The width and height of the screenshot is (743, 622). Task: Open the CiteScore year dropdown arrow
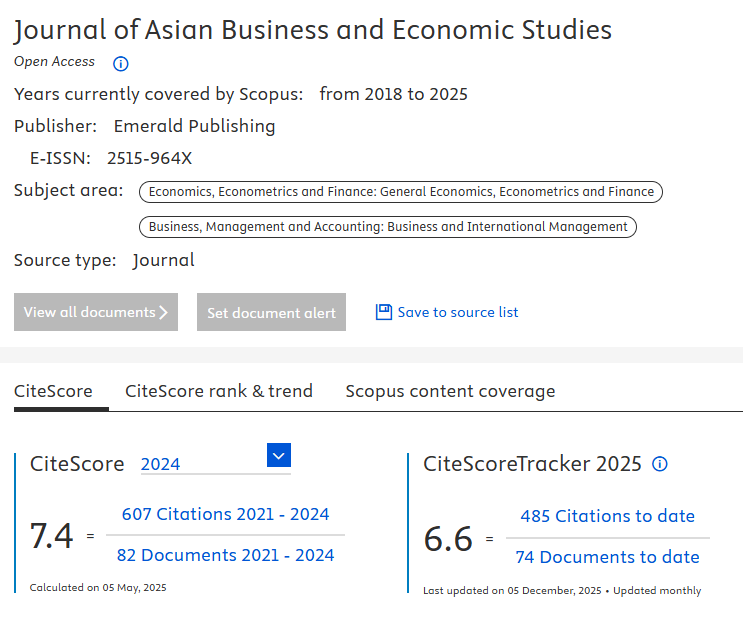(279, 456)
